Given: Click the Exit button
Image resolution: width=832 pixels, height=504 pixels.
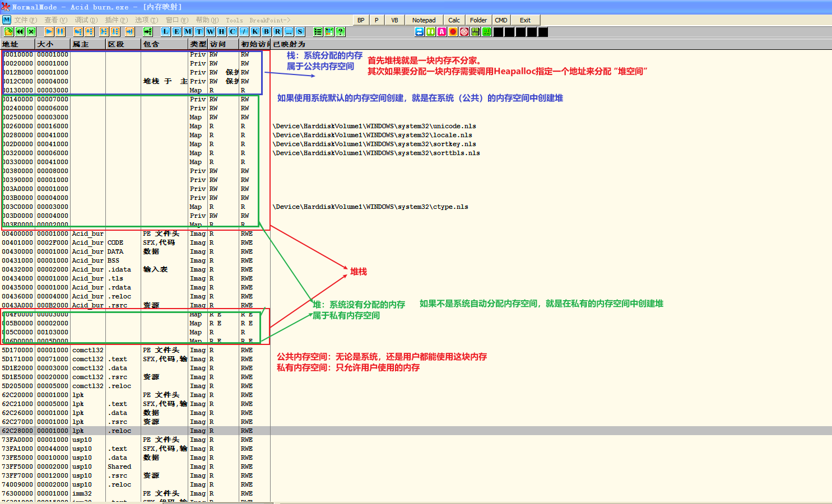Looking at the screenshot, I should (x=525, y=20).
